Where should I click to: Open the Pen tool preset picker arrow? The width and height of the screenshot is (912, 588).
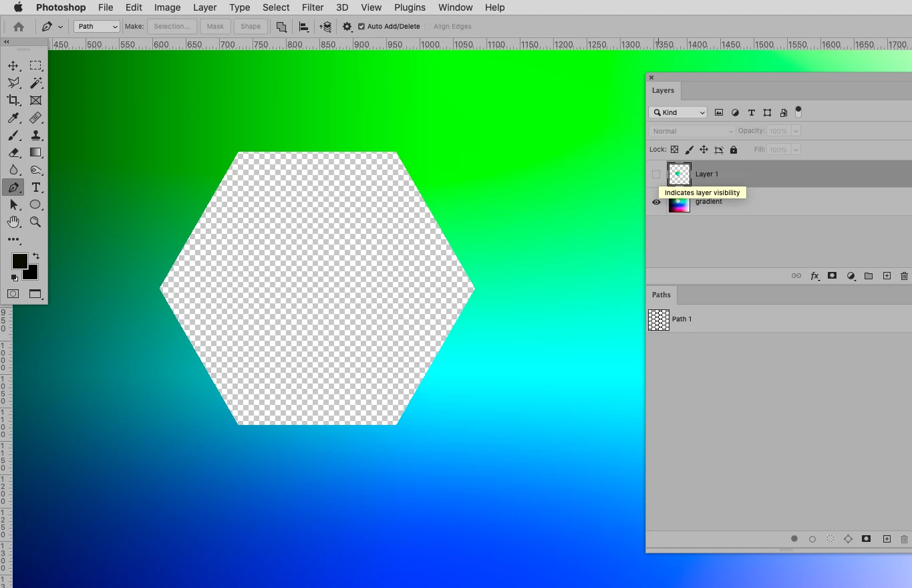(x=60, y=27)
